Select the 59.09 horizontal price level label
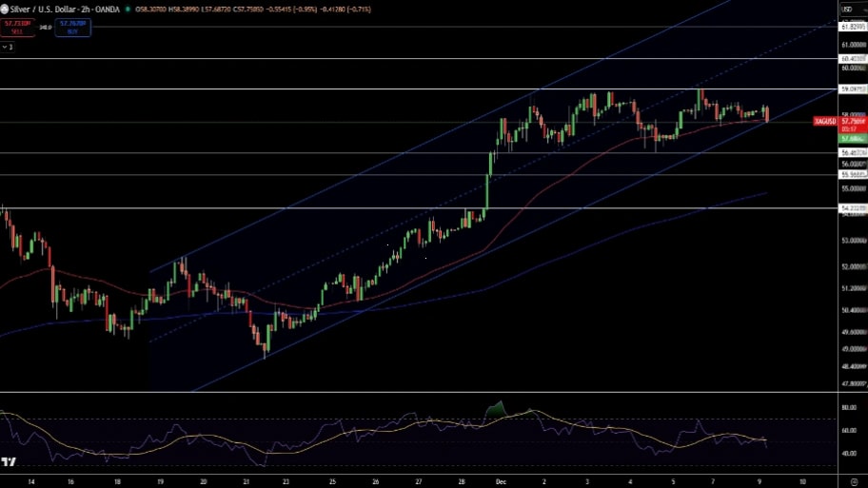This screenshot has width=868, height=488. pos(851,89)
